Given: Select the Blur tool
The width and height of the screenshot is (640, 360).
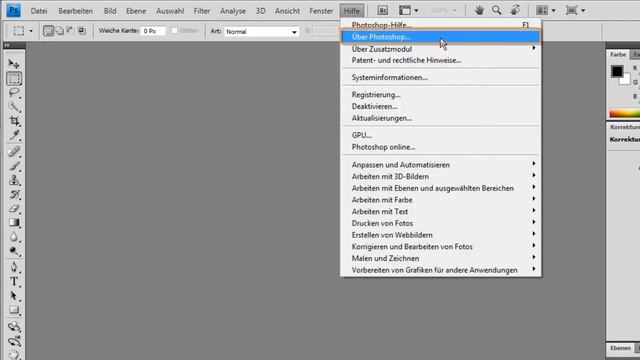Looking at the screenshot, I should pos(14,237).
